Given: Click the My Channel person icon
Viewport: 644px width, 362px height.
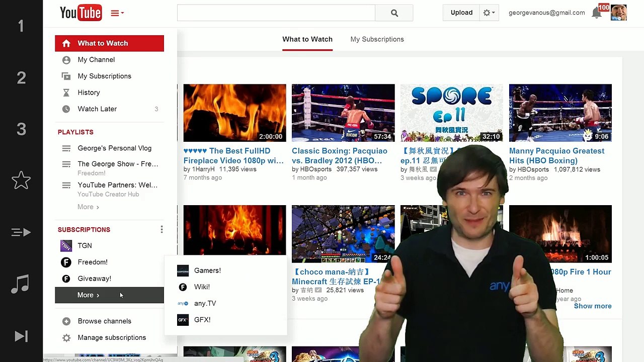Looking at the screenshot, I should (66, 60).
